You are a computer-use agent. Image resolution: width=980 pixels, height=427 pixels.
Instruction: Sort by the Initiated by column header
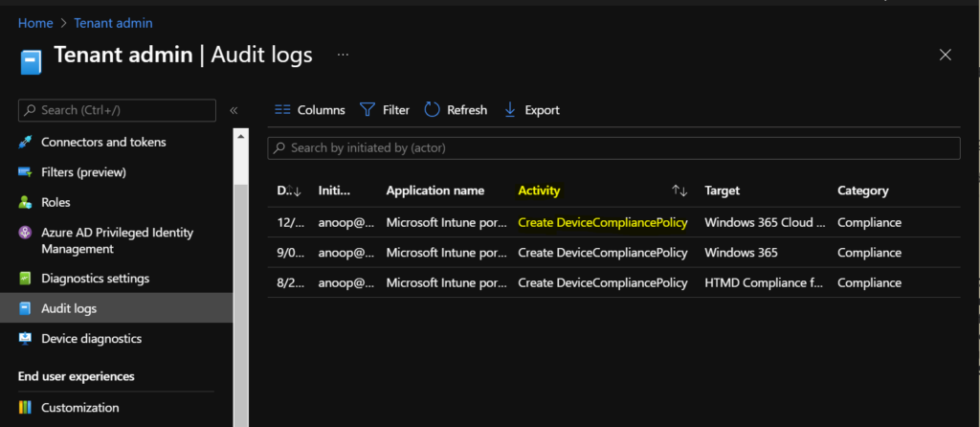pyautogui.click(x=336, y=191)
